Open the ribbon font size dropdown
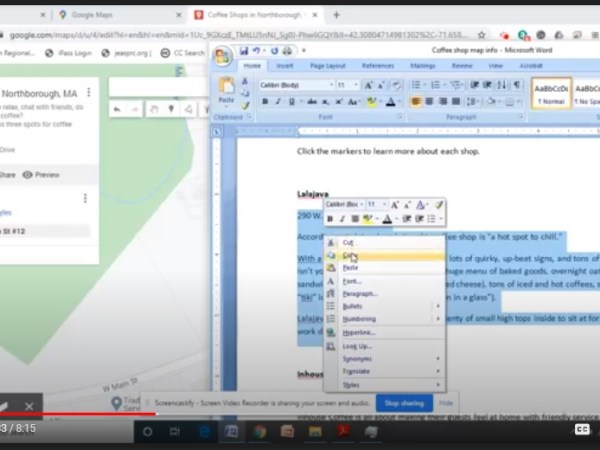 coord(355,85)
